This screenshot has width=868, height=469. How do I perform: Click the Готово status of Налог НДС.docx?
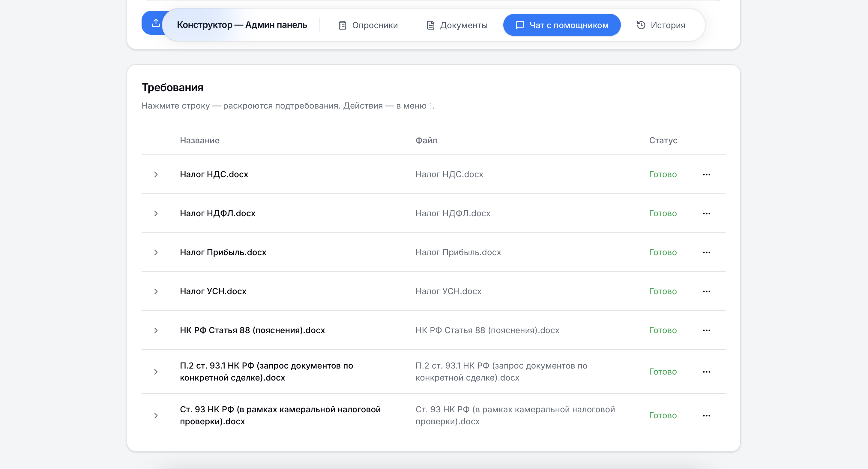click(663, 175)
